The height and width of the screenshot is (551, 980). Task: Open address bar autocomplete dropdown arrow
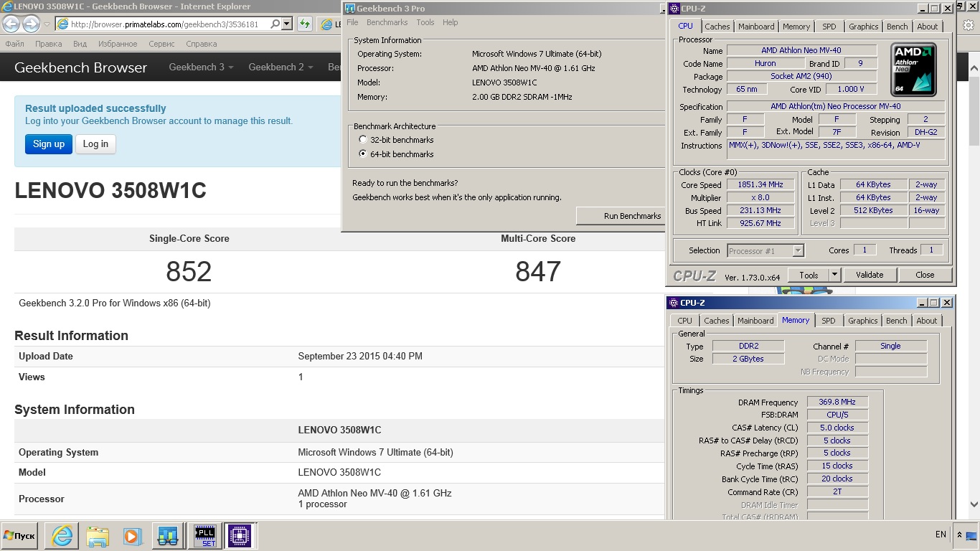287,24
